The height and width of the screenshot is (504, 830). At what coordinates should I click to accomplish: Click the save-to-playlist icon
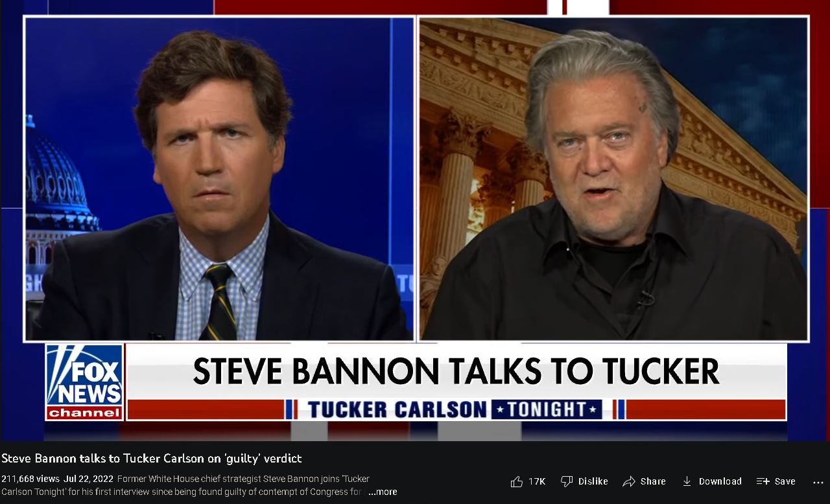pyautogui.click(x=763, y=481)
